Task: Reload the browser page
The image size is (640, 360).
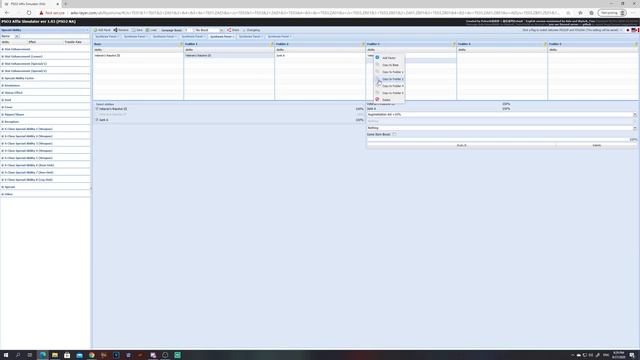Action: (29, 13)
